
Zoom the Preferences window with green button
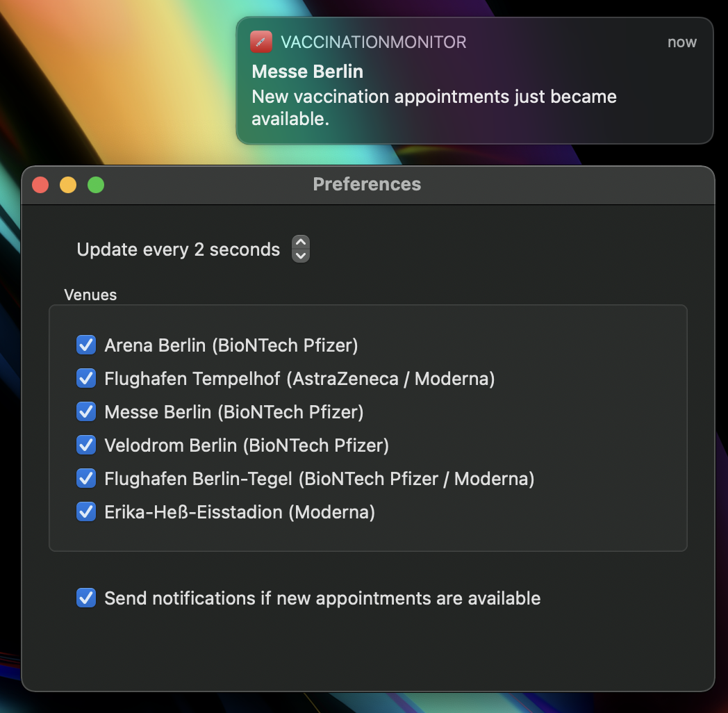click(96, 185)
